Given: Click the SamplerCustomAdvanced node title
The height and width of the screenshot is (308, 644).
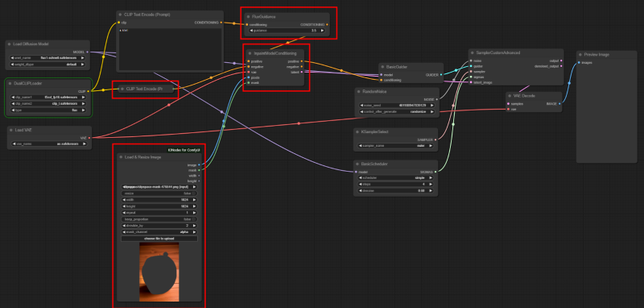Looking at the screenshot, I should (x=498, y=52).
